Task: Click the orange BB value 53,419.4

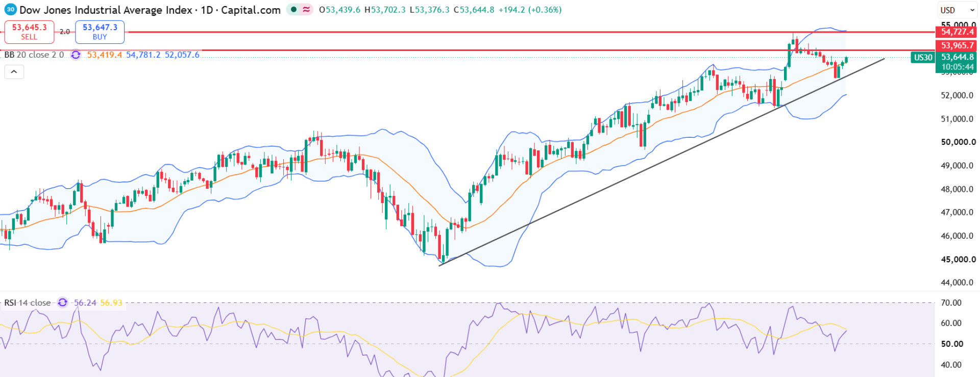Action: click(x=105, y=55)
